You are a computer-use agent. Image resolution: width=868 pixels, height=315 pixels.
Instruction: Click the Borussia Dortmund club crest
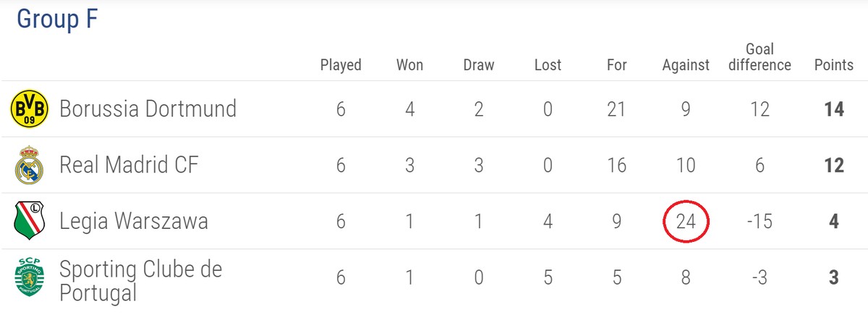[x=29, y=109]
